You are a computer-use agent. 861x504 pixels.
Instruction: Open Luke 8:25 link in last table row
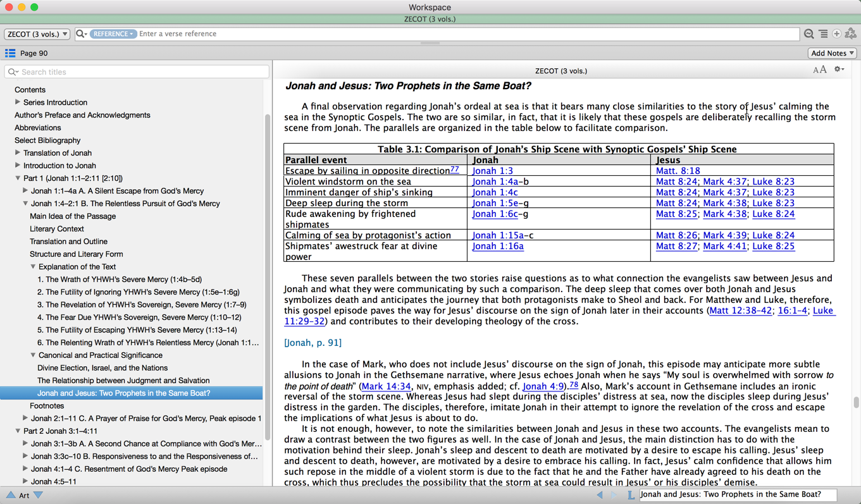pyautogui.click(x=773, y=246)
